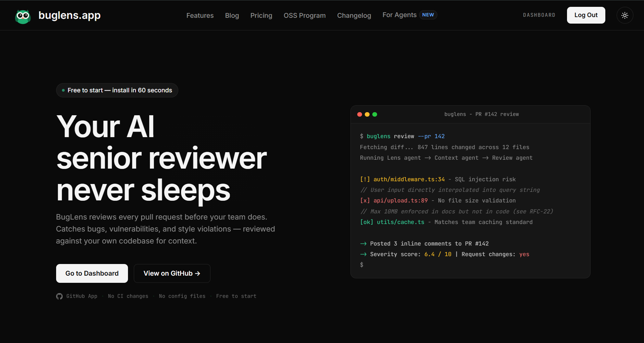Click the severity score '6.4 / 10'
The width and height of the screenshot is (644, 343).
[438, 254]
